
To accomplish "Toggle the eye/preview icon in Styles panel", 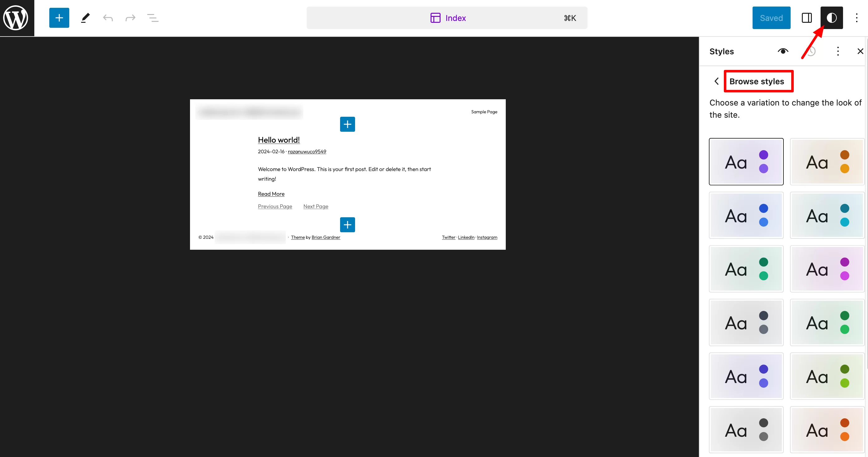I will point(782,51).
